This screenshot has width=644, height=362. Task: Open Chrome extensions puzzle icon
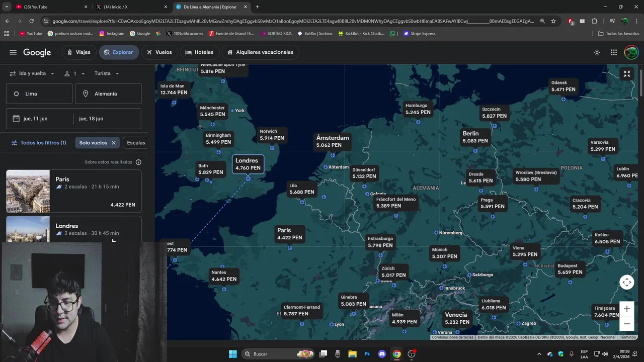point(595,21)
